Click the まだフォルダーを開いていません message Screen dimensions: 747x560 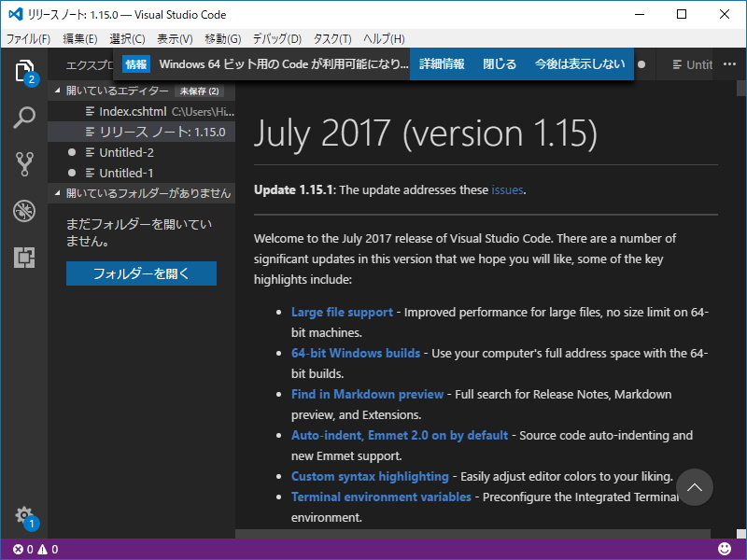[x=139, y=232]
